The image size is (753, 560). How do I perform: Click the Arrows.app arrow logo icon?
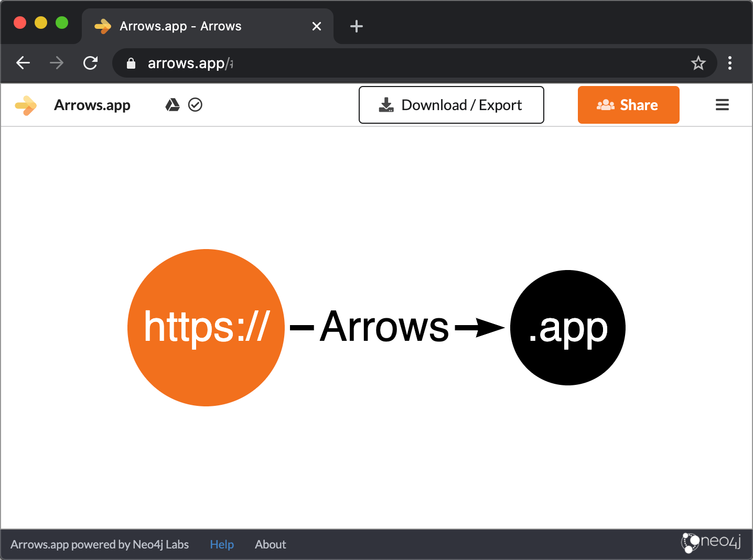[26, 105]
